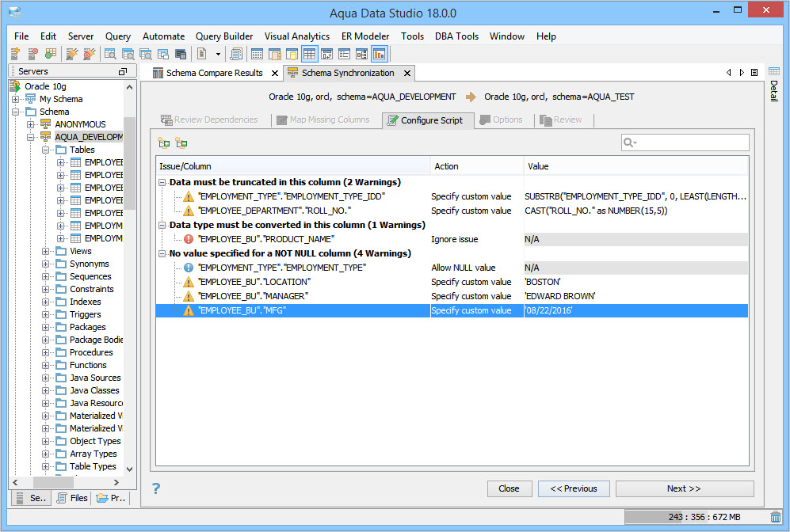Collapse the 'No value specified' warnings group
This screenshot has height=532, width=790.
coord(162,253)
